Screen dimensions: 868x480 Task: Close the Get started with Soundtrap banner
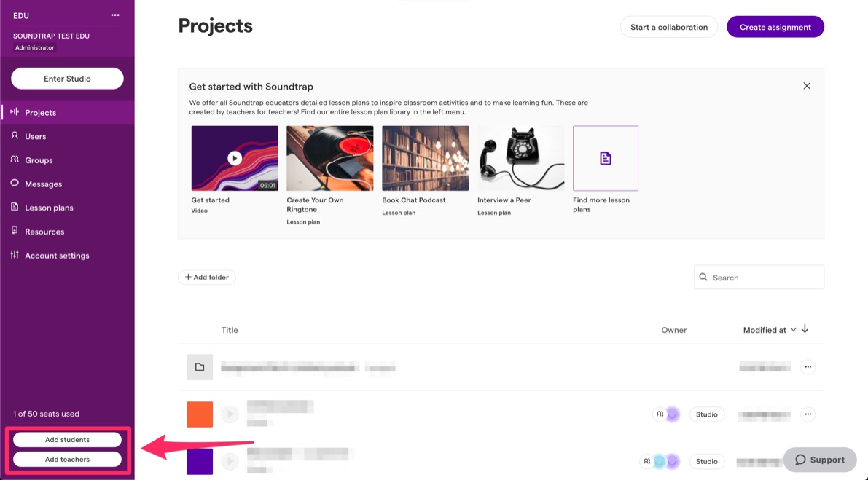coord(807,86)
